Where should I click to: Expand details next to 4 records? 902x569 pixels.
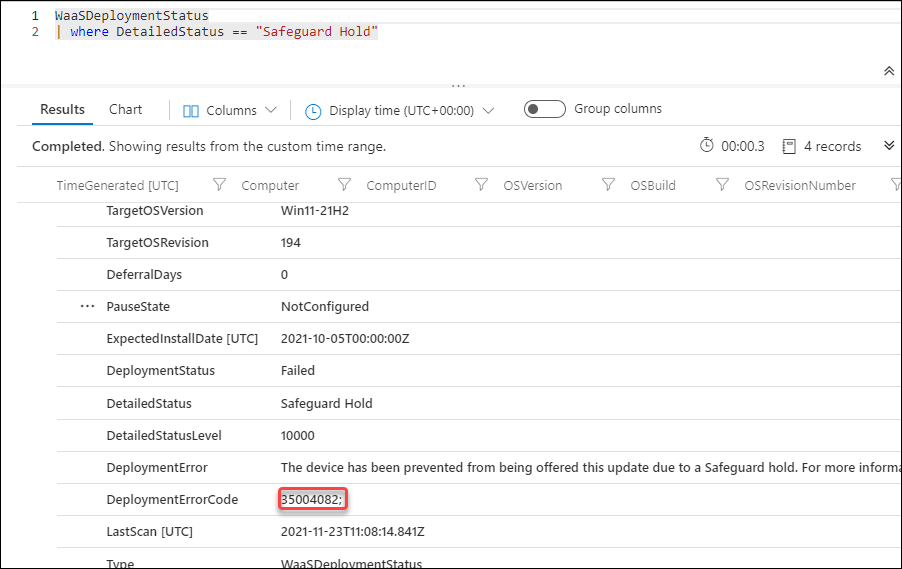tap(889, 146)
